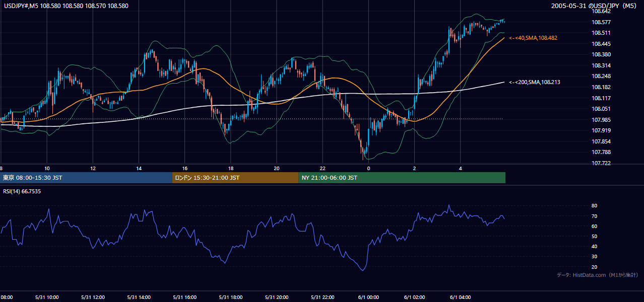Image resolution: width=644 pixels, height=302 pixels.
Task: Click the London 15:30-21:00 JST session bar
Action: (x=235, y=178)
